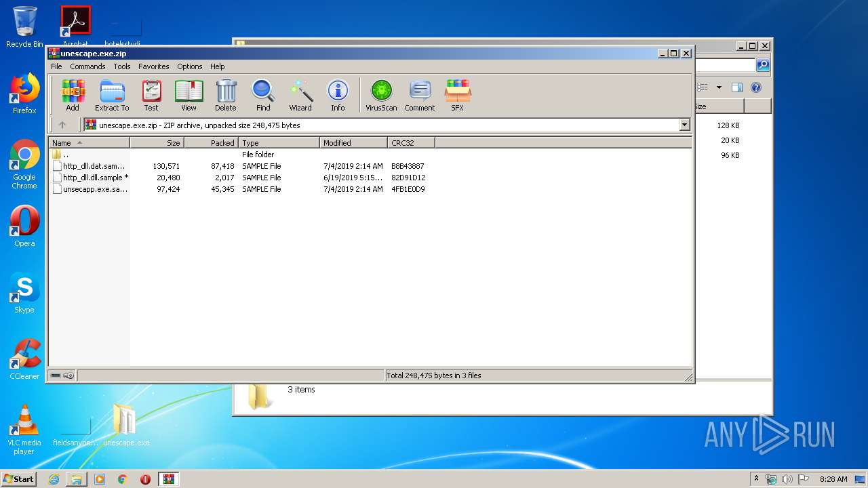Sort by the Modified column header
868x488 pixels.
[353, 143]
